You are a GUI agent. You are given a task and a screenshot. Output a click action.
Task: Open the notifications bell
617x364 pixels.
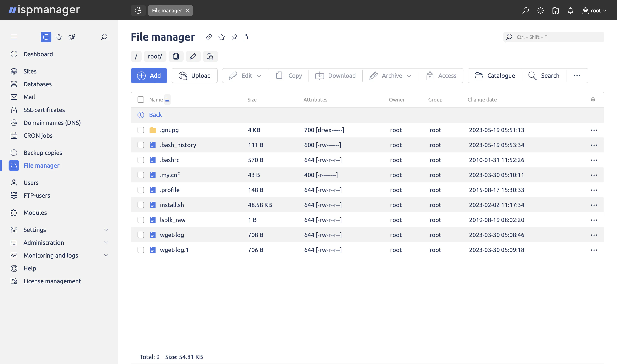(x=570, y=10)
